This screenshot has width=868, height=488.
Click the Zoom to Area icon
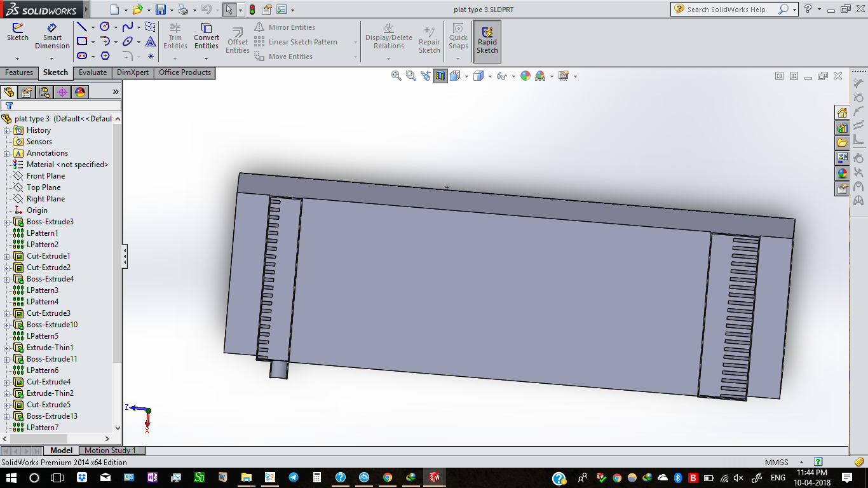411,76
